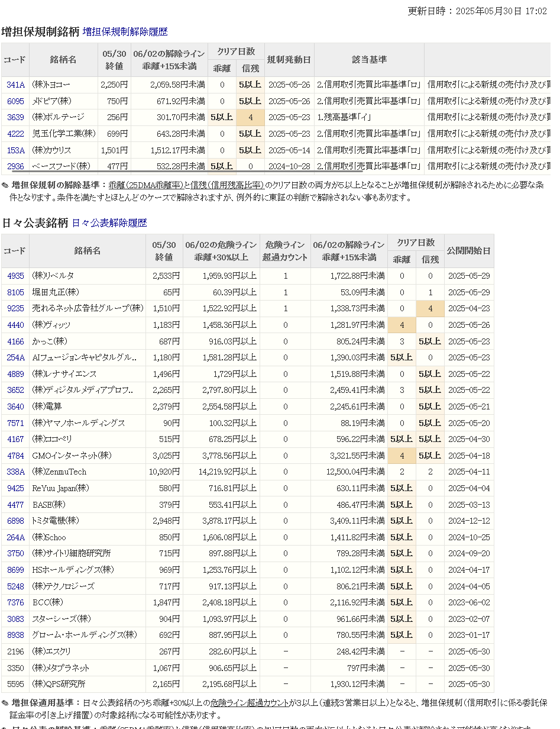Click the pencil icon beside 増担保適用基準
The height and width of the screenshot is (729, 560).
(5, 703)
